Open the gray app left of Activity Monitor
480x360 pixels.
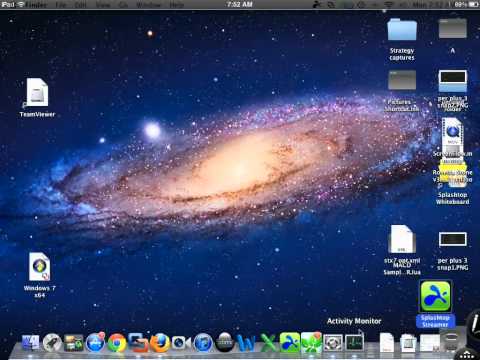(x=333, y=343)
